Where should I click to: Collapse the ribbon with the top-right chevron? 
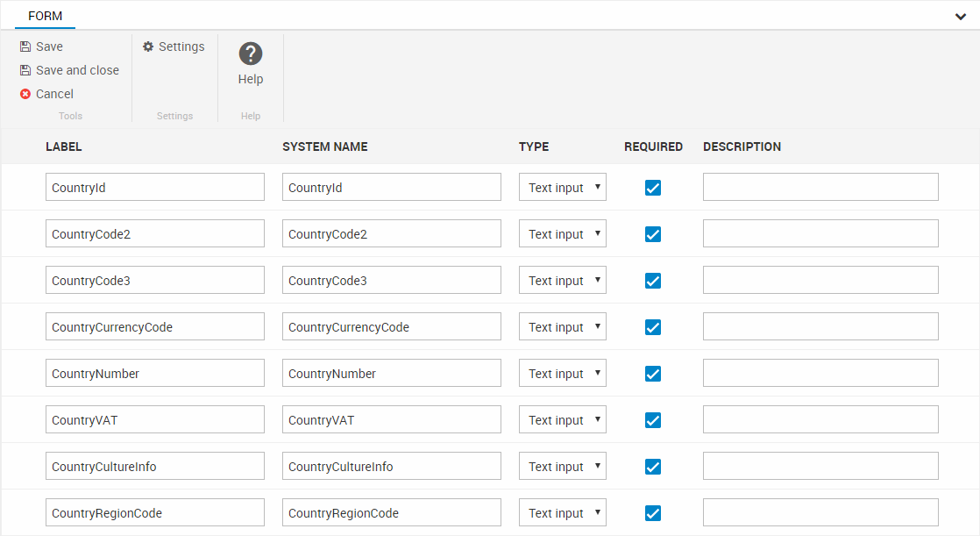click(961, 17)
